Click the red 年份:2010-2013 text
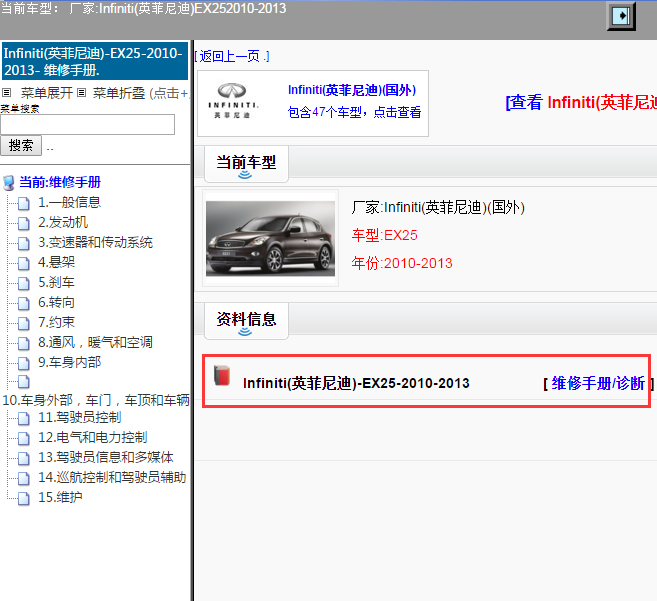Viewport: 657px width, 601px height. coord(402,263)
